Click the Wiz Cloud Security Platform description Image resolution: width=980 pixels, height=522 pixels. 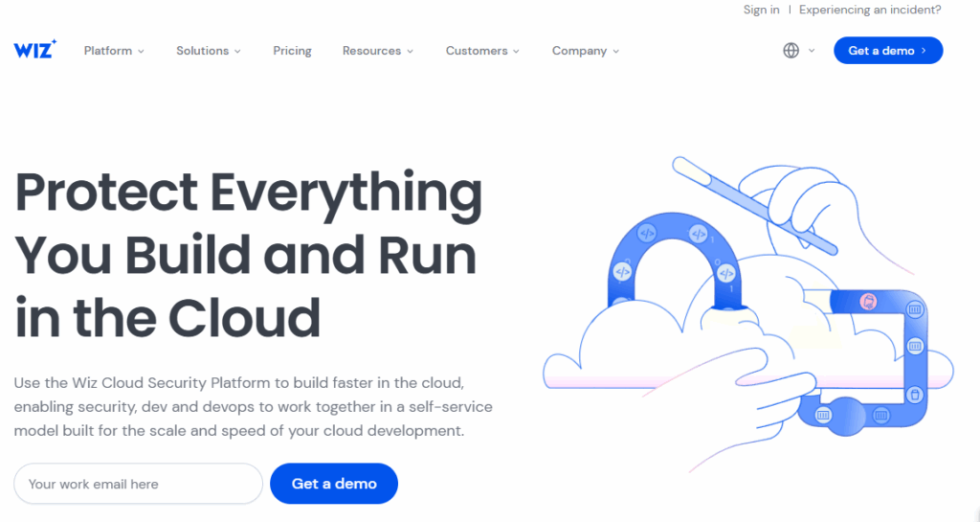click(253, 406)
